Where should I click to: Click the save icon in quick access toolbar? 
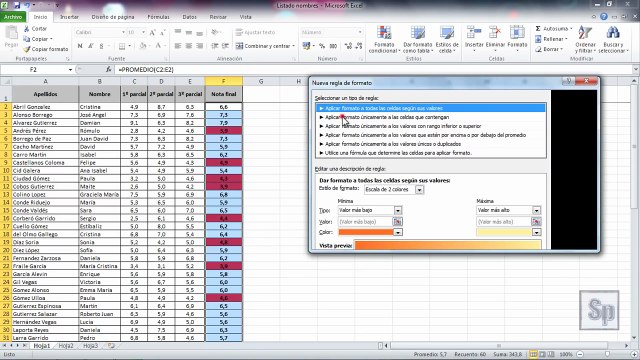[17, 5]
